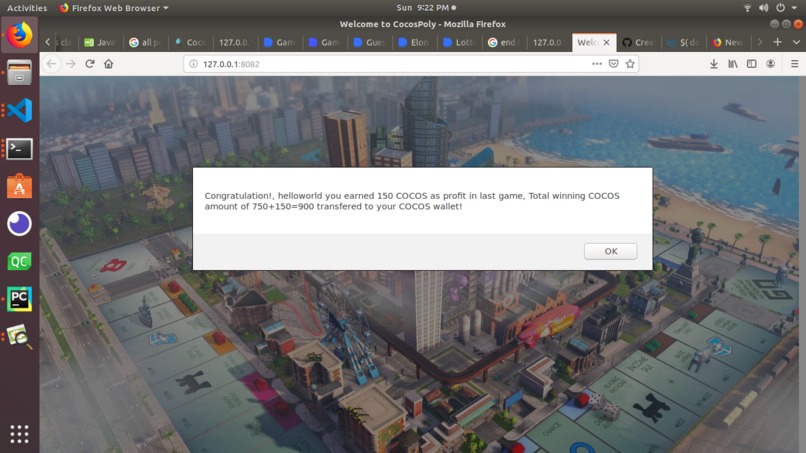Switch to the 'New' Firefox tab

pos(728,42)
